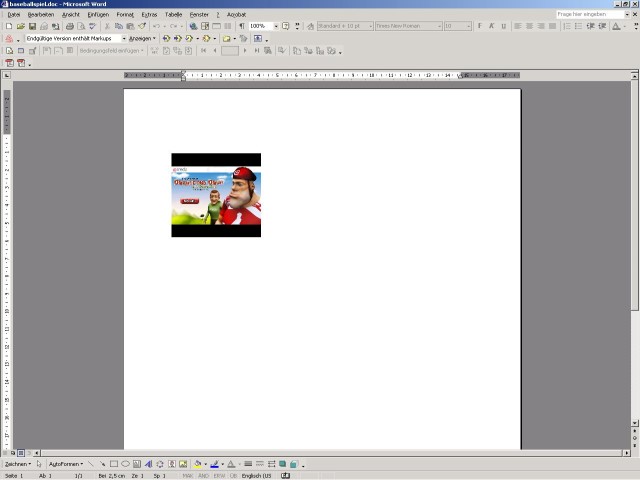The image size is (640, 480).
Task: Open the AutoFormen dropdown
Action: (x=66, y=464)
